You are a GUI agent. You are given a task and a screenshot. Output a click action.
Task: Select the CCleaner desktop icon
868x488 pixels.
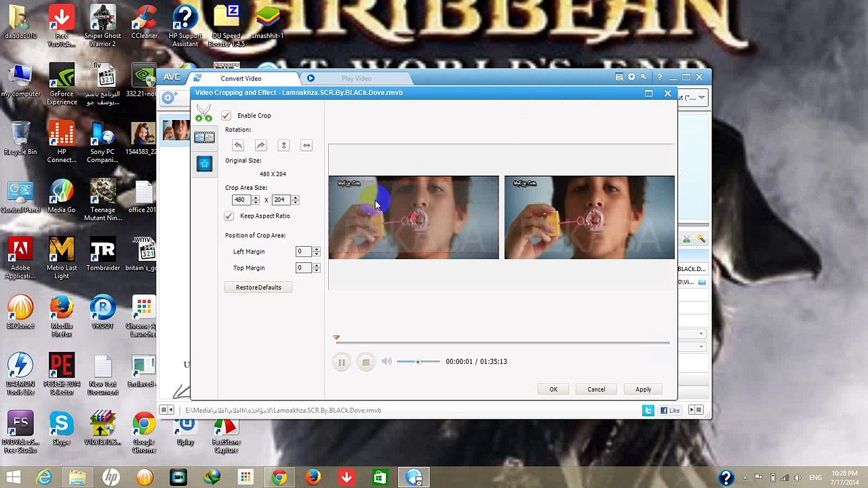[144, 22]
